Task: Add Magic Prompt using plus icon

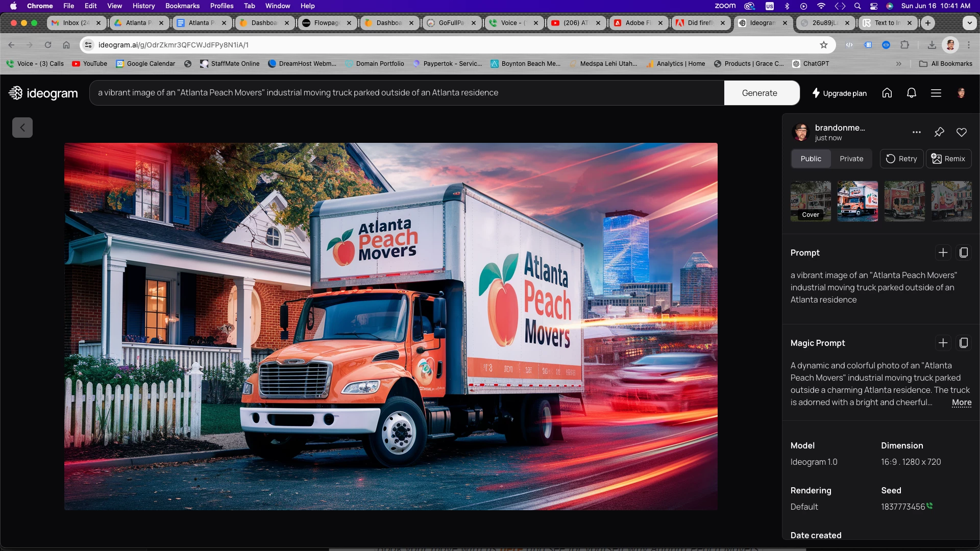Action: 943,343
